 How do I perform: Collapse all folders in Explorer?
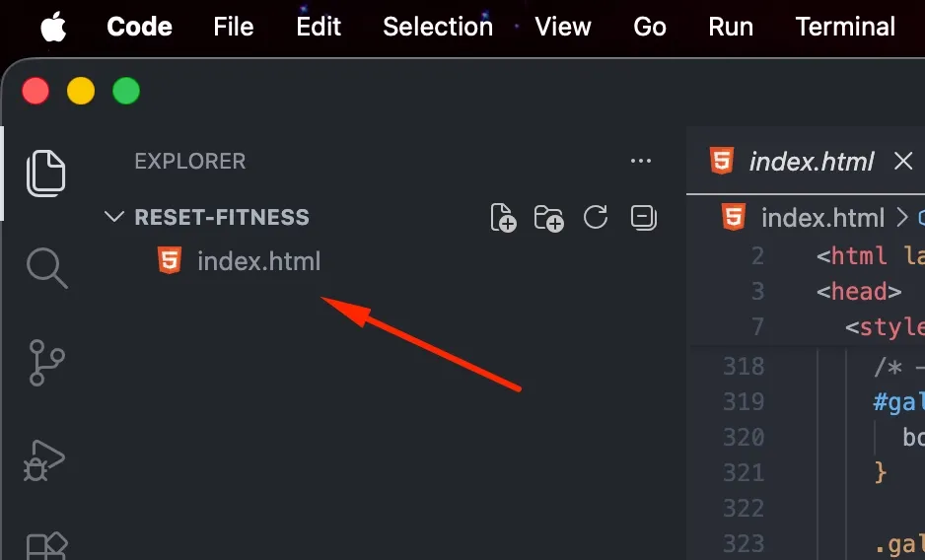point(643,217)
